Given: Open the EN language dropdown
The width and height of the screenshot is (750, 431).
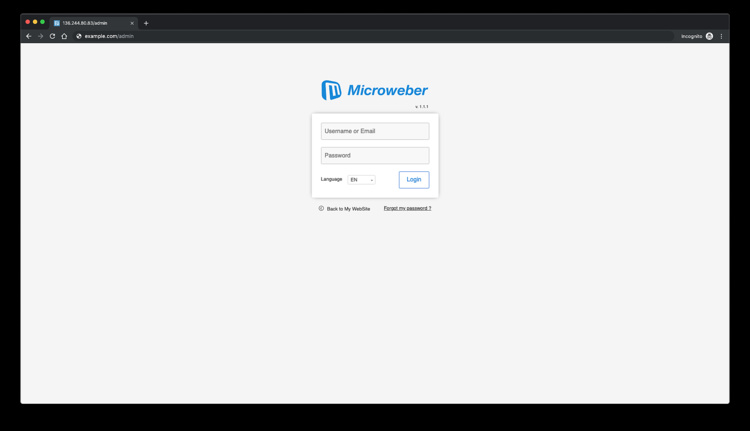Looking at the screenshot, I should tap(361, 180).
